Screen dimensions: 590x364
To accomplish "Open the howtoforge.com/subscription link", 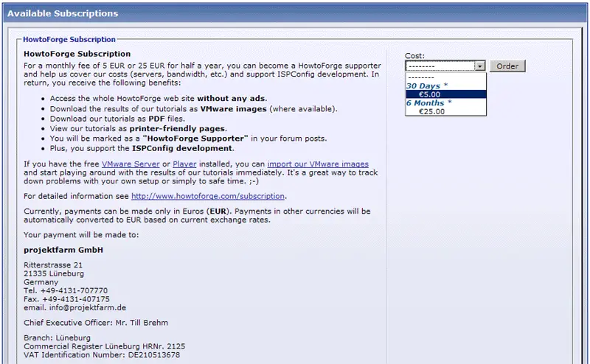I will click(x=208, y=196).
